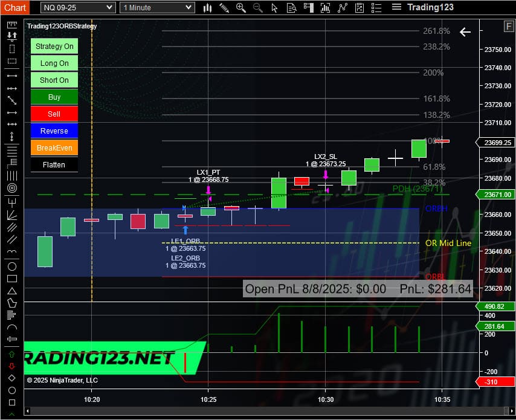Select the Diamond marker tool
516x420 pixels.
[x=12, y=378]
